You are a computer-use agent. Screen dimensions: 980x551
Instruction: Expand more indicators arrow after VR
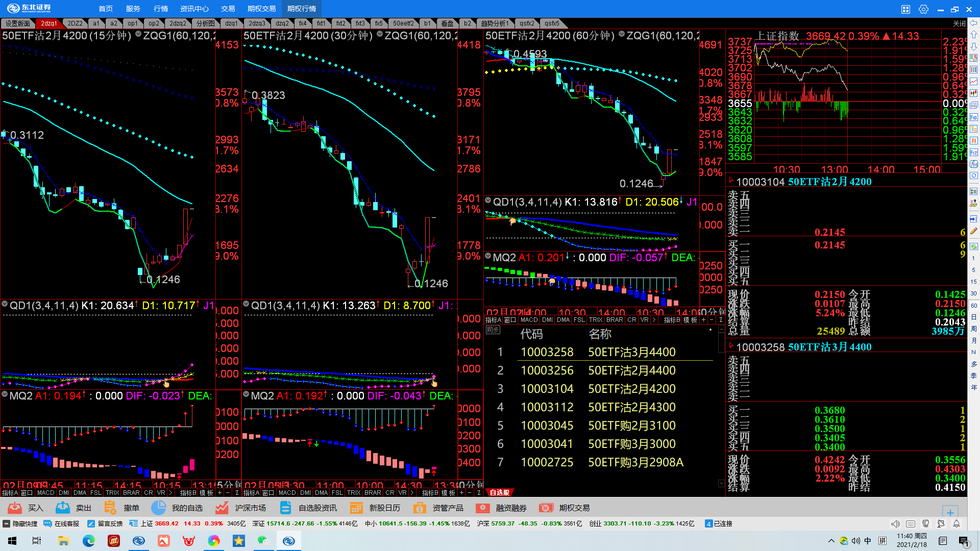pyautogui.click(x=653, y=320)
